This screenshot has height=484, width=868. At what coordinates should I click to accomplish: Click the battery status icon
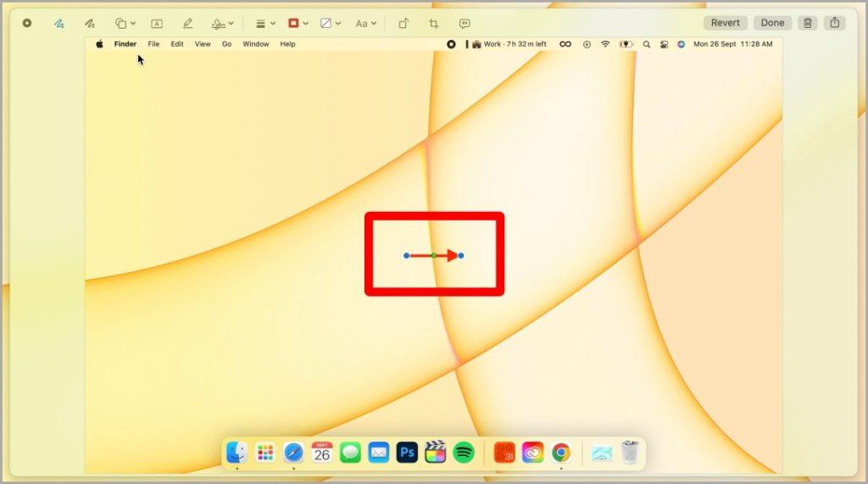click(x=626, y=44)
